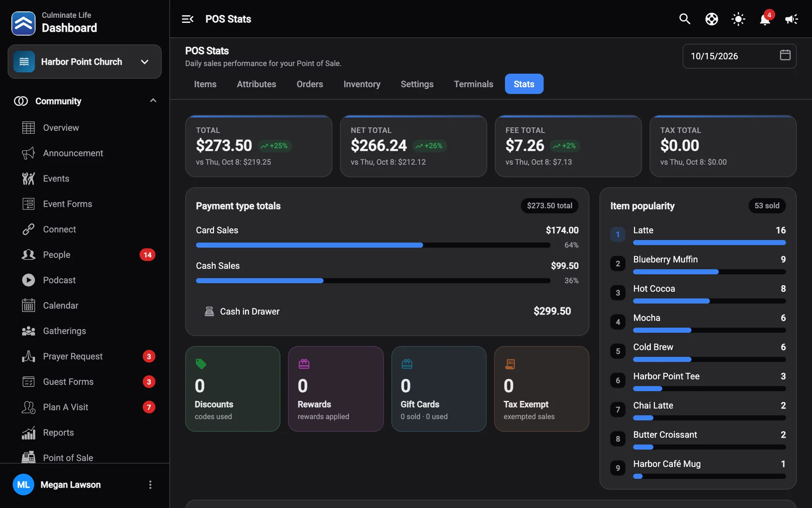The width and height of the screenshot is (812, 508).
Task: Open People with 14 badge
Action: (85, 255)
